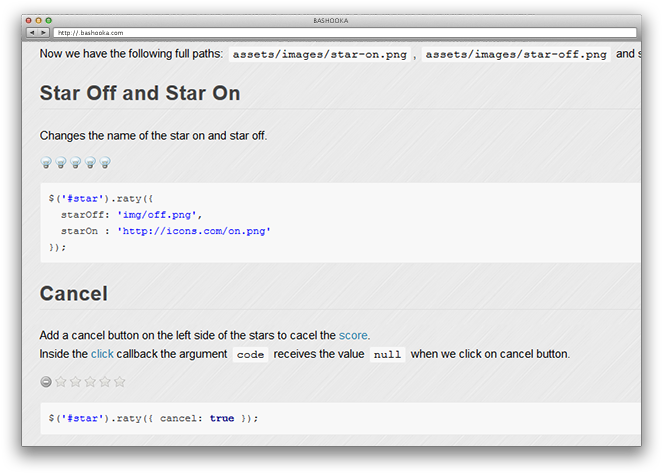Click the browser back arrow button
This screenshot has height=473, width=662.
click(33, 33)
